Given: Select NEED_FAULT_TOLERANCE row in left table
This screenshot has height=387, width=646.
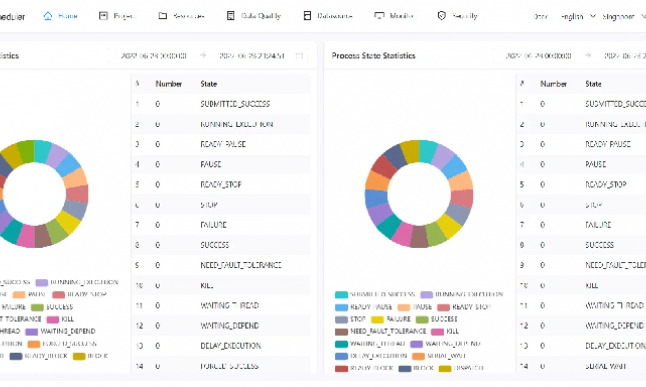Looking at the screenshot, I should pos(221,265).
